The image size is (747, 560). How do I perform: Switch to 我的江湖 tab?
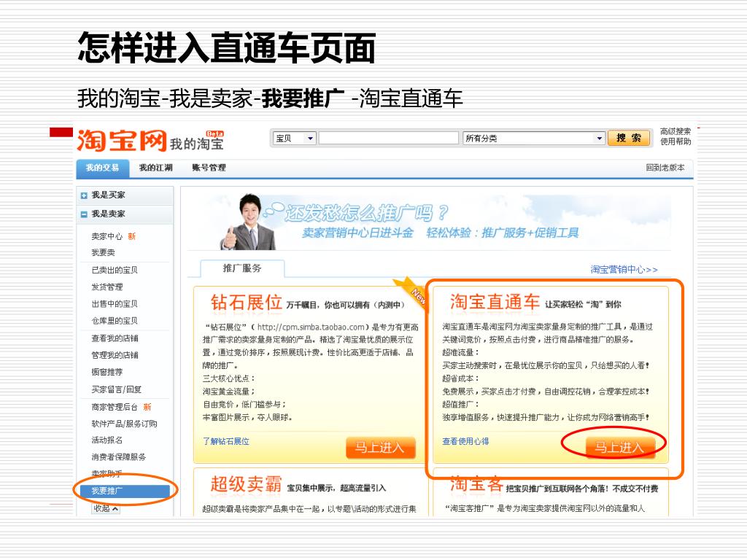pyautogui.click(x=156, y=168)
